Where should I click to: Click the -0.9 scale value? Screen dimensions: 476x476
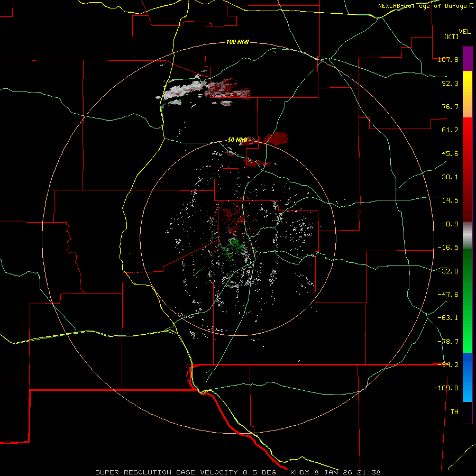(450, 224)
